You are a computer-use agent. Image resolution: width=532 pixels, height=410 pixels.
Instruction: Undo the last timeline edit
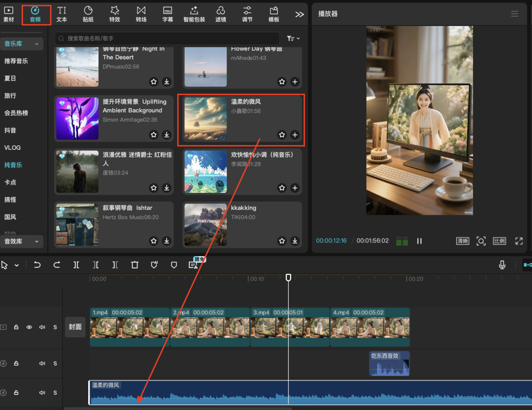(x=37, y=265)
